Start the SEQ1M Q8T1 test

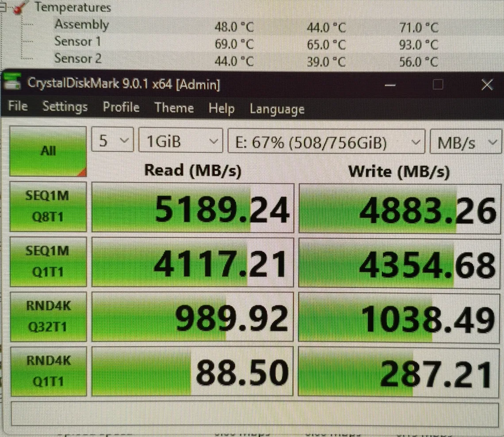(47, 207)
